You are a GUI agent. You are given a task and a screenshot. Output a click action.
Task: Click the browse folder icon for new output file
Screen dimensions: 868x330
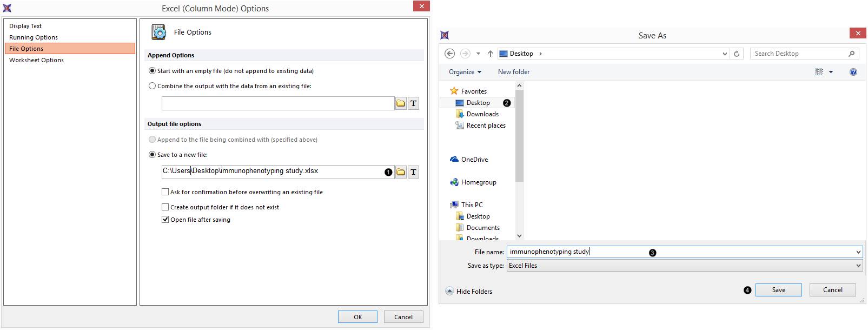(x=401, y=172)
